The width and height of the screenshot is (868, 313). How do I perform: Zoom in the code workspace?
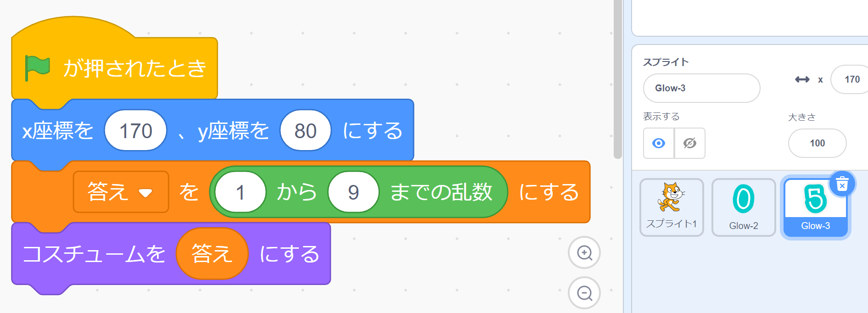tap(584, 253)
